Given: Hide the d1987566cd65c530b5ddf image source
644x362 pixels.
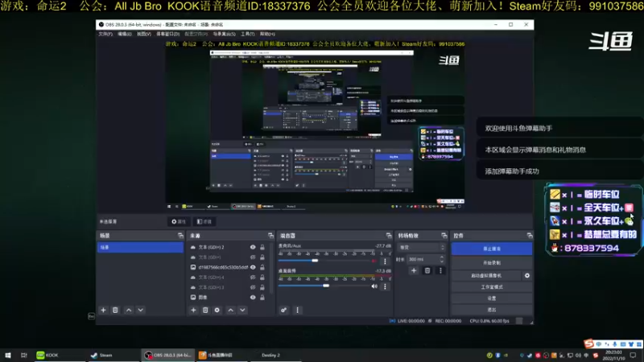Looking at the screenshot, I should click(x=253, y=267).
